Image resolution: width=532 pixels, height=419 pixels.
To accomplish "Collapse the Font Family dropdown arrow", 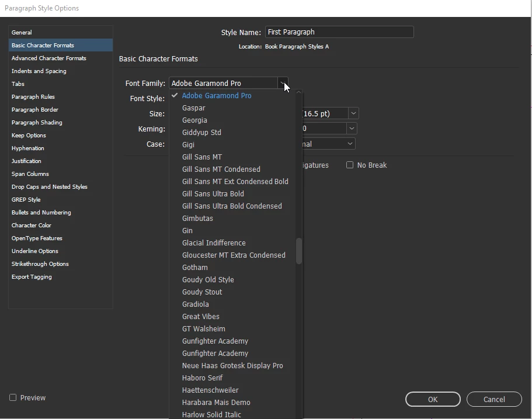I will point(282,83).
